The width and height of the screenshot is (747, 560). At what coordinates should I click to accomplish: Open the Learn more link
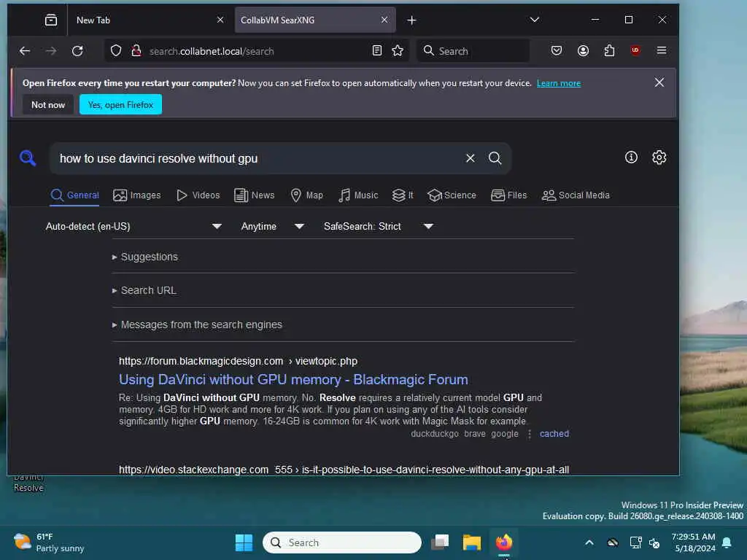click(559, 83)
